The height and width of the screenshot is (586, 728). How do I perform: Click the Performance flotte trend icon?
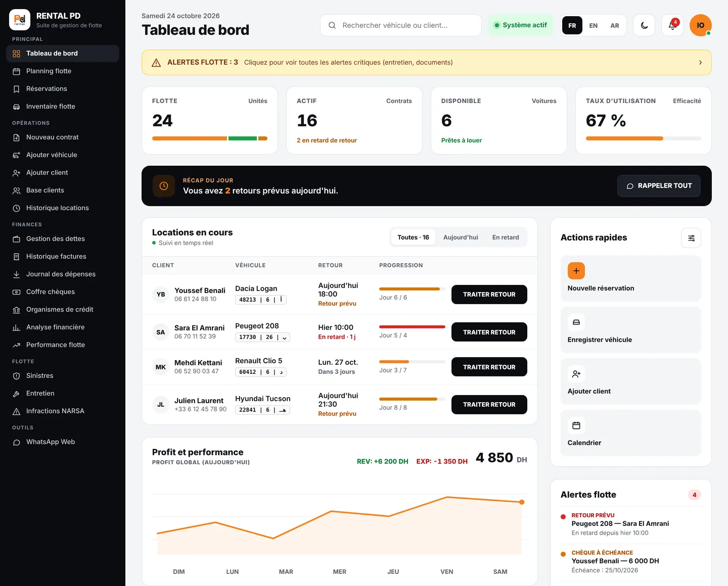[x=16, y=345]
